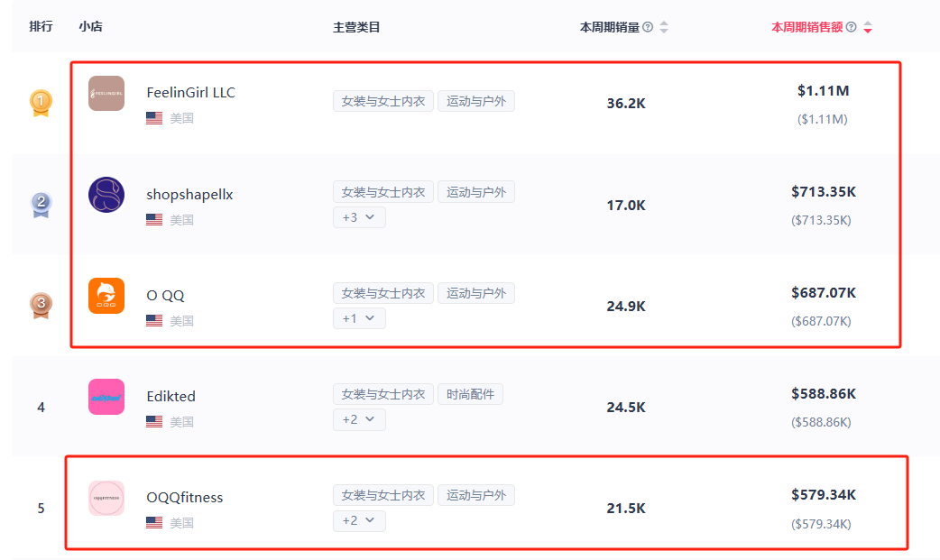The height and width of the screenshot is (560, 940).
Task: Open the Edikted shop name link
Action: (x=170, y=396)
